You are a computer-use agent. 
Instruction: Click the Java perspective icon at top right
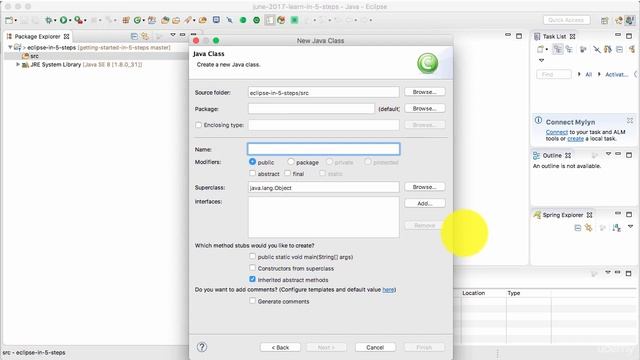(x=630, y=20)
